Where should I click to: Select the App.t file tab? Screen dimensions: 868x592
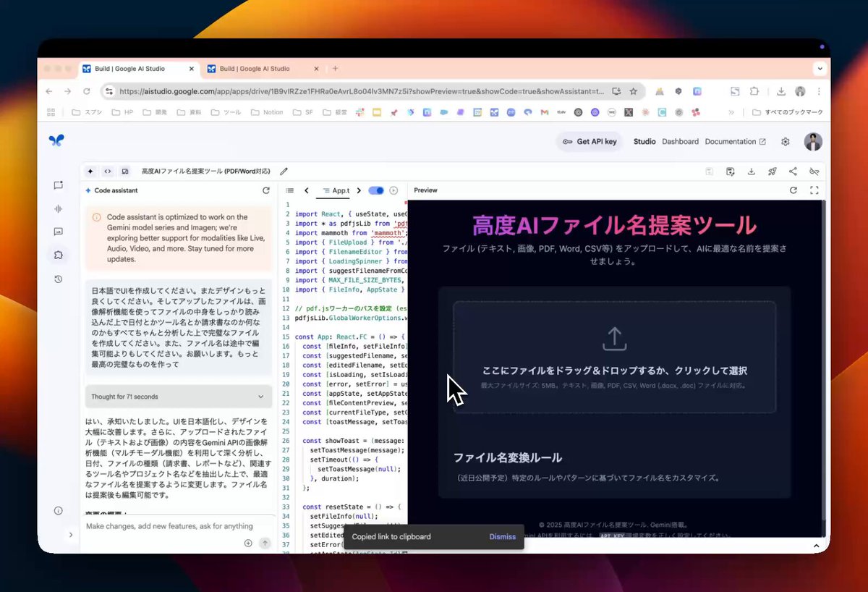coord(336,190)
